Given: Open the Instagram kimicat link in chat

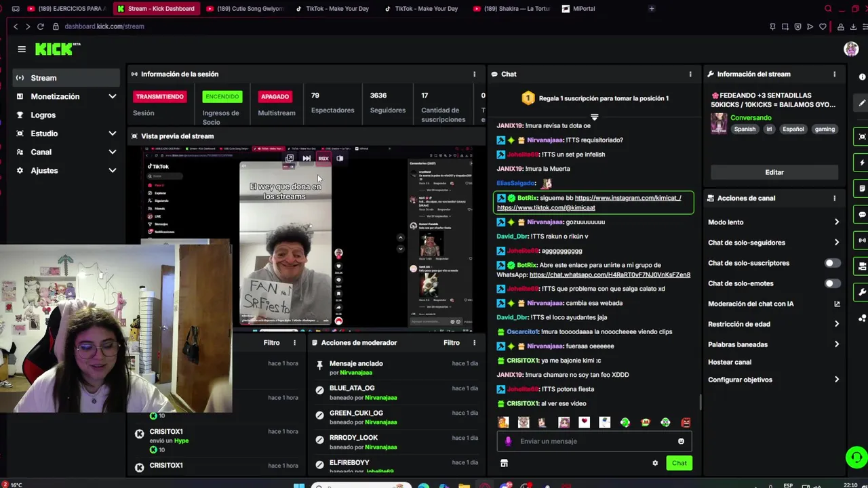Looking at the screenshot, I should click(x=628, y=198).
